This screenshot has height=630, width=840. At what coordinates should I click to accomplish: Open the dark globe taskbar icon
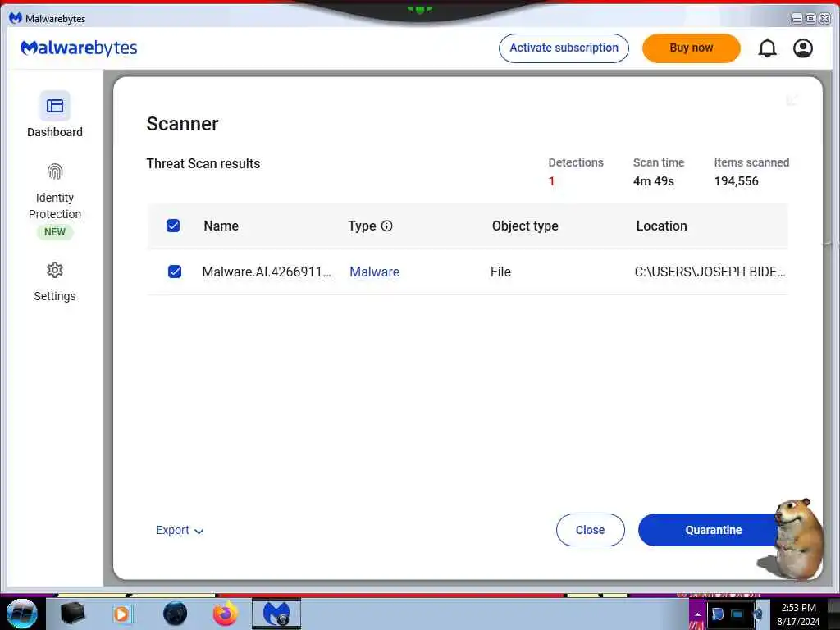pos(176,614)
